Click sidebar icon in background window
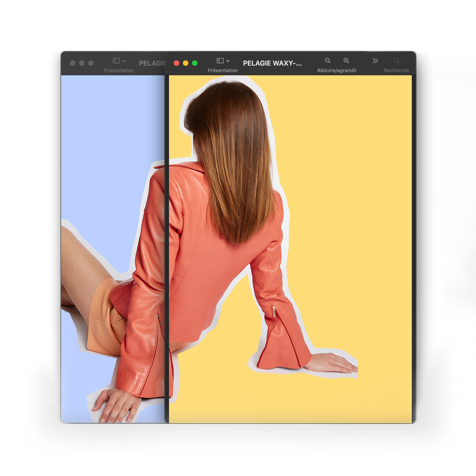Screen dimensions: 476x476 click(116, 61)
